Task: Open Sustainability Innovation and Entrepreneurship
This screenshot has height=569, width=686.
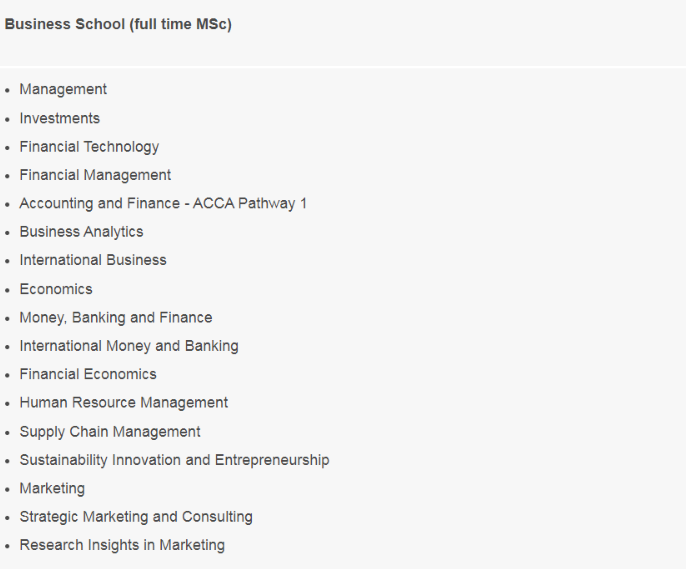Action: pos(174,461)
